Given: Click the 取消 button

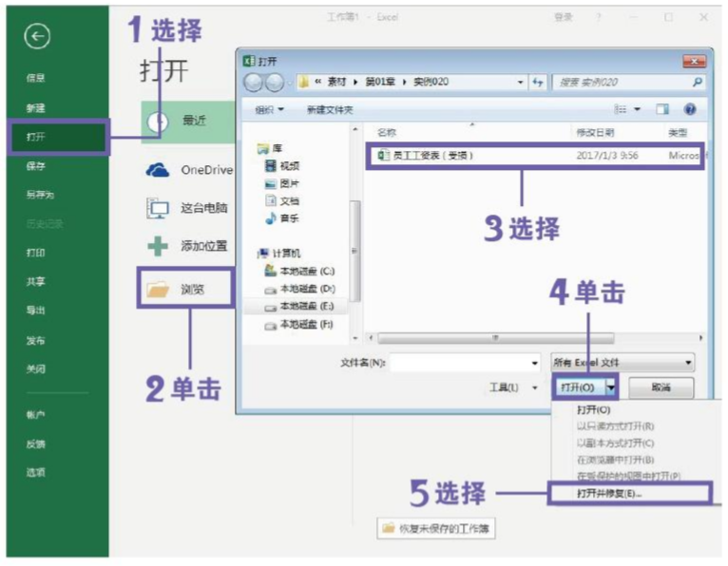Looking at the screenshot, I should [661, 387].
